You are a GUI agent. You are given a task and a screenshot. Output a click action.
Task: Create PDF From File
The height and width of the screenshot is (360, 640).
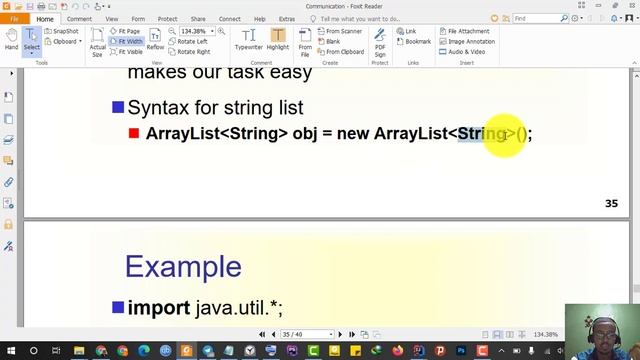[305, 42]
